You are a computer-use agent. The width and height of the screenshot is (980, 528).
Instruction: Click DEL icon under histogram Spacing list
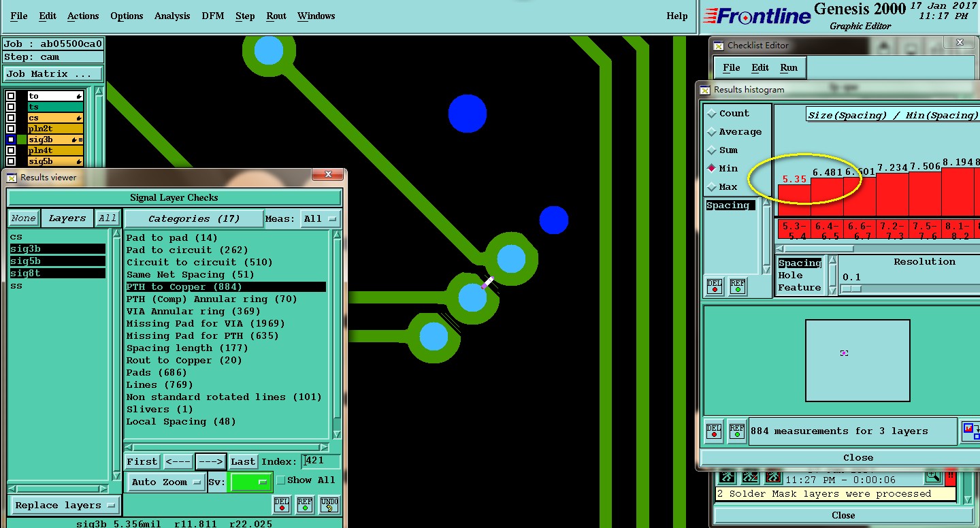click(x=715, y=286)
